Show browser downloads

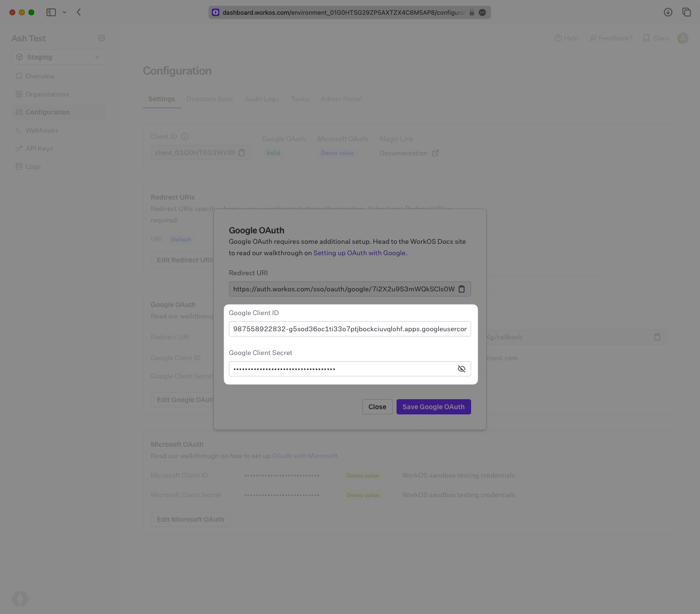[x=668, y=12]
